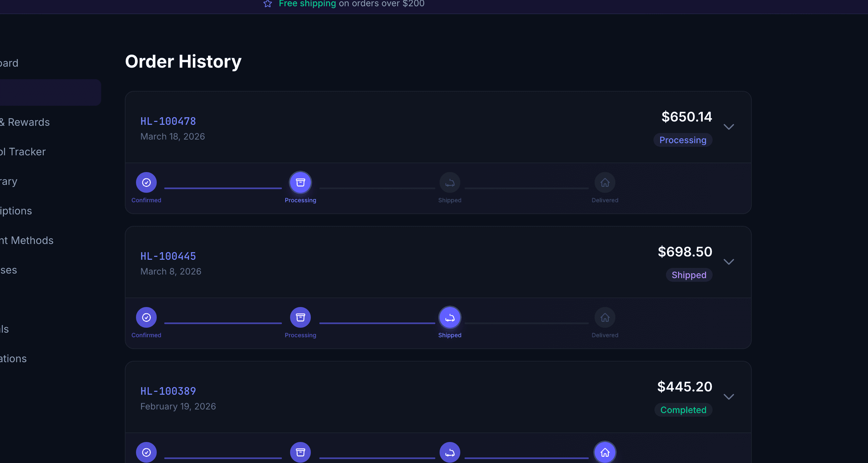
Task: Expand the HL-100445 order details
Action: click(x=729, y=262)
